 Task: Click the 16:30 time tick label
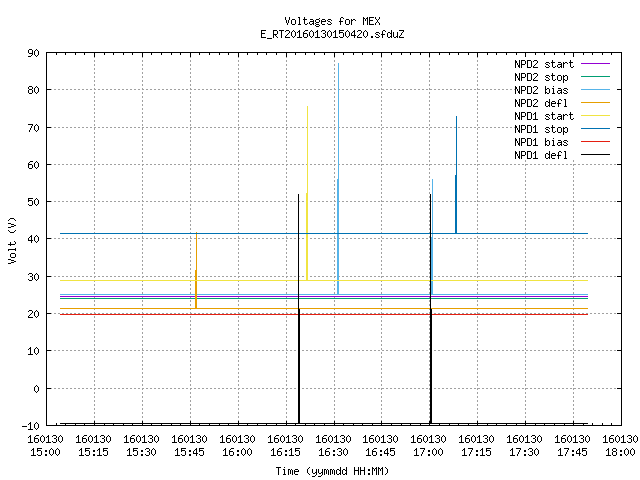click(333, 452)
